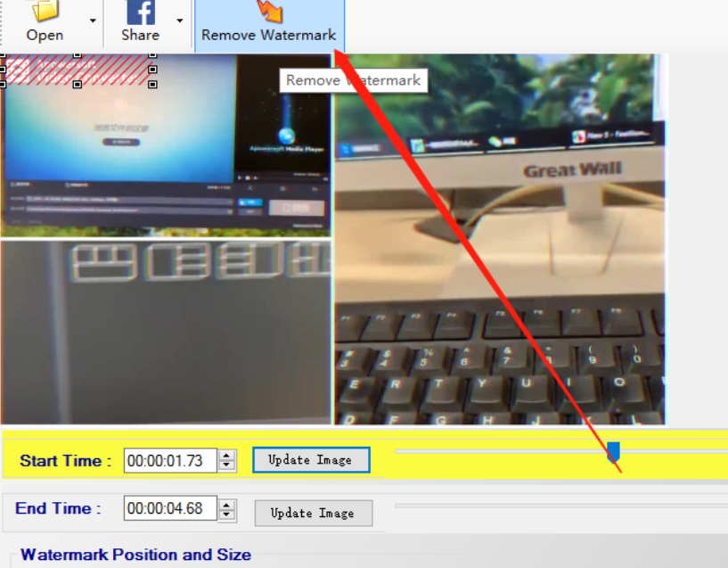Increase End Time with up spinner
Screen dimensions: 728x568
(227, 504)
